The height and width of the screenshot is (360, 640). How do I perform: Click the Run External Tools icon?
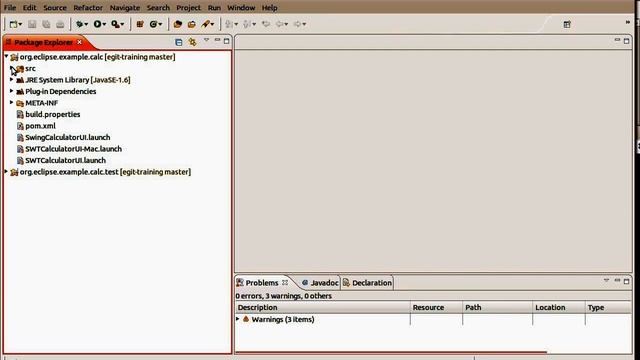(x=115, y=24)
